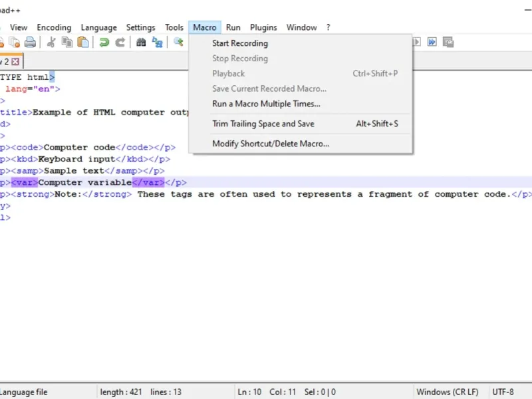Click 'Computer variable' text in highlighted line

(x=85, y=182)
